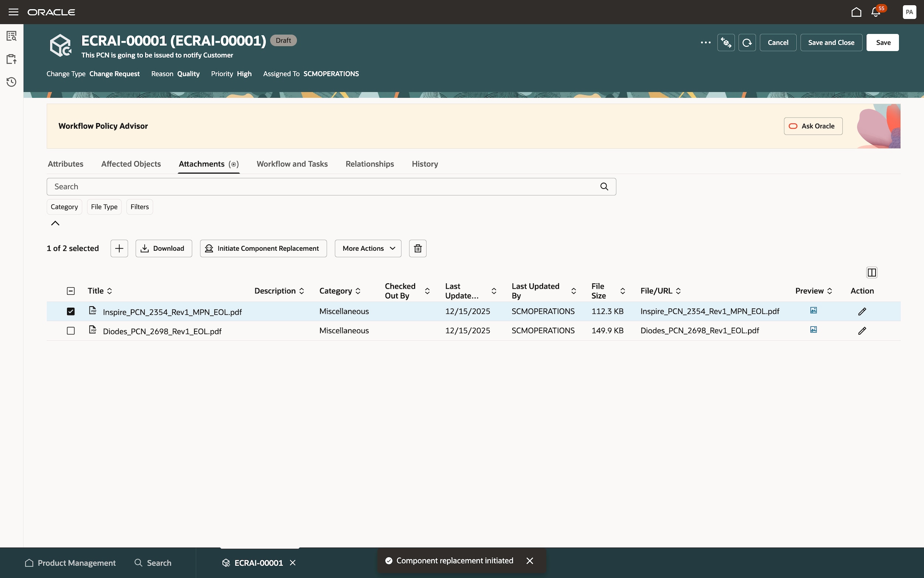
Task: Open the notifications bell icon
Action: pyautogui.click(x=876, y=12)
